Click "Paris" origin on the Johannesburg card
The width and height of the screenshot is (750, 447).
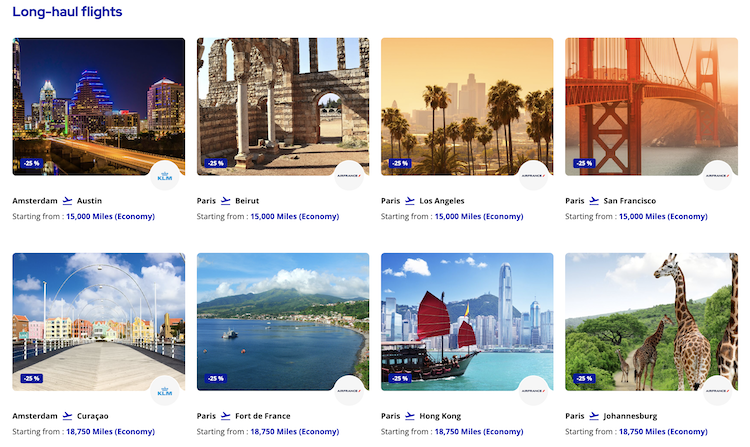(x=574, y=416)
